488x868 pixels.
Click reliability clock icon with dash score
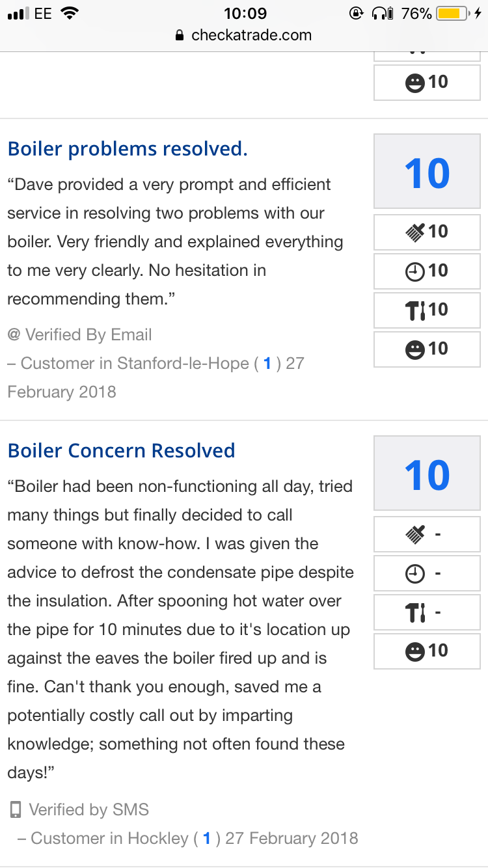click(x=414, y=574)
